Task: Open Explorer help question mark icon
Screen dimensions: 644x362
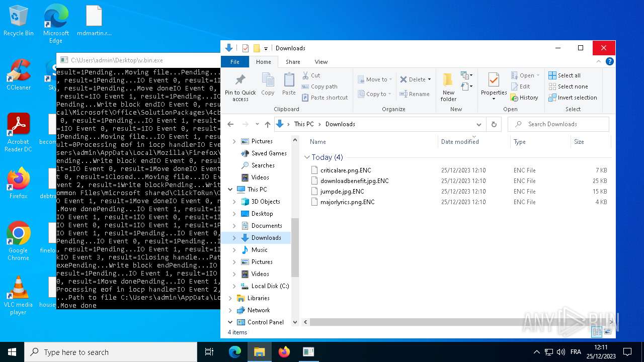Action: pyautogui.click(x=610, y=62)
